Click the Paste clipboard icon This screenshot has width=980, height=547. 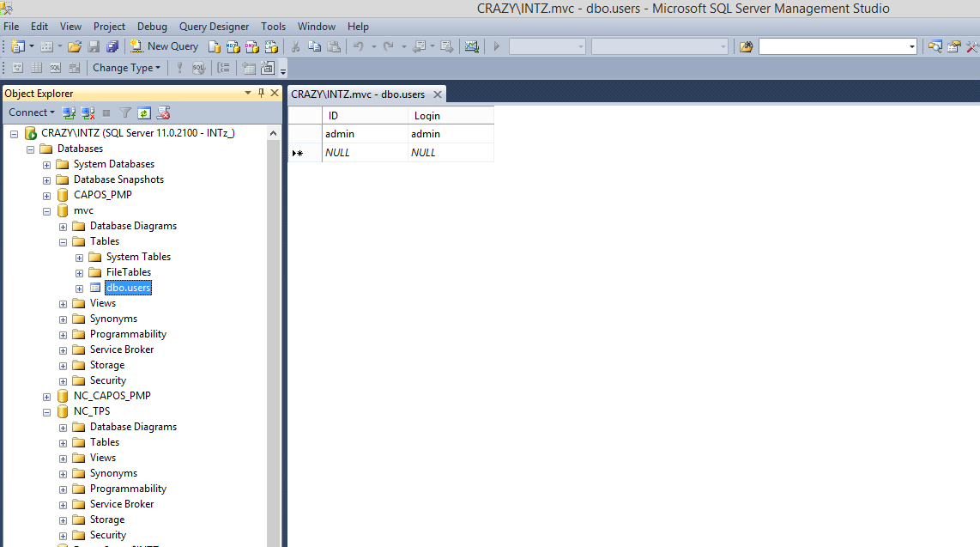(x=334, y=46)
